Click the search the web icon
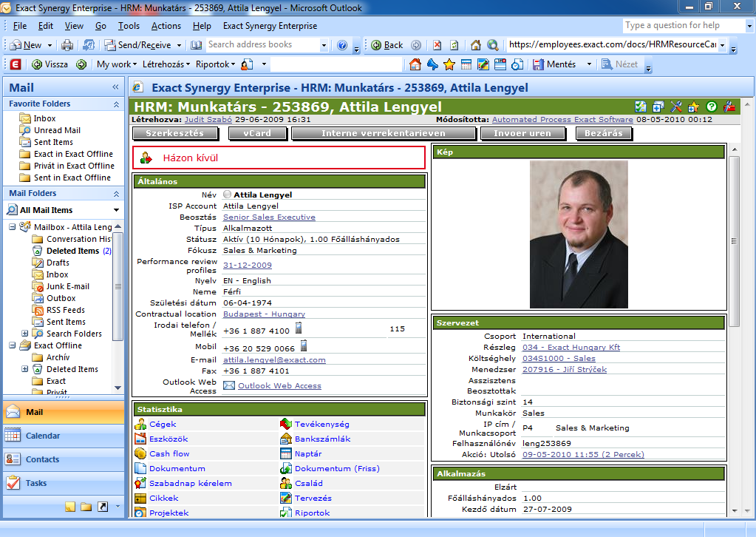This screenshot has height=537, width=756. point(493,45)
